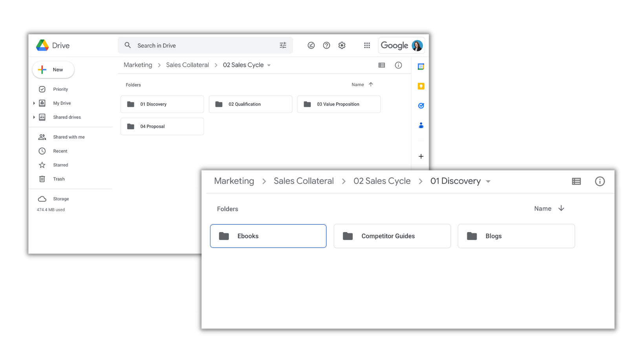Screen dimensions: 644x363
Task: Click the Sales Collateral breadcrumb link
Action: tap(187, 65)
